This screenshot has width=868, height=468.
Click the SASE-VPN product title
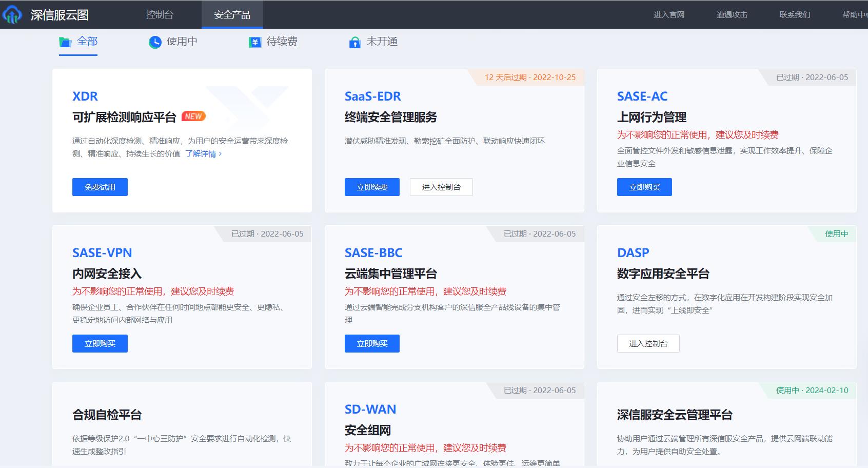point(102,252)
